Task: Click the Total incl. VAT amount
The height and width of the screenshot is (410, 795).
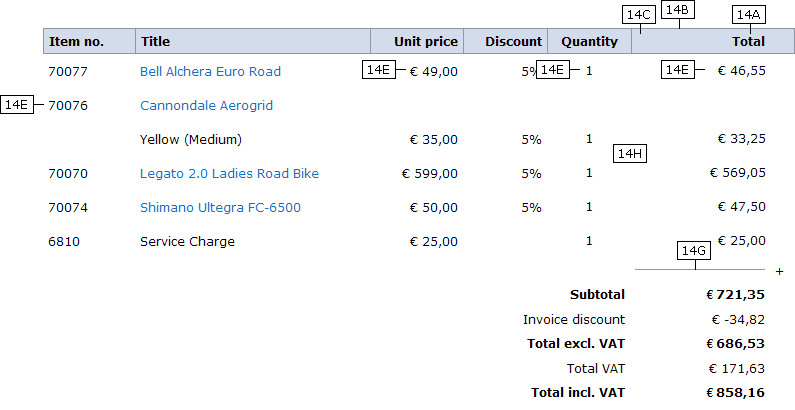Action: pyautogui.click(x=735, y=393)
